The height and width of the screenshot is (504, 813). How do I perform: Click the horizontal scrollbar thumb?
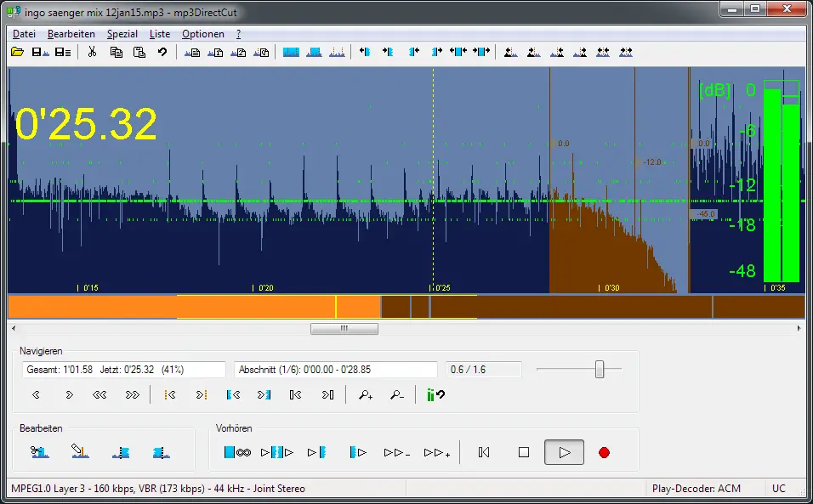[344, 328]
